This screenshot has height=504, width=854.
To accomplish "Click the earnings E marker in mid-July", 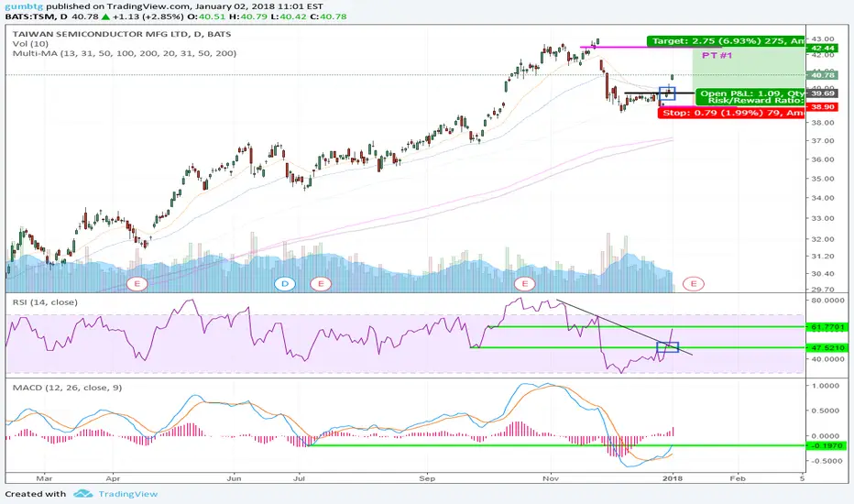I will pos(321,284).
